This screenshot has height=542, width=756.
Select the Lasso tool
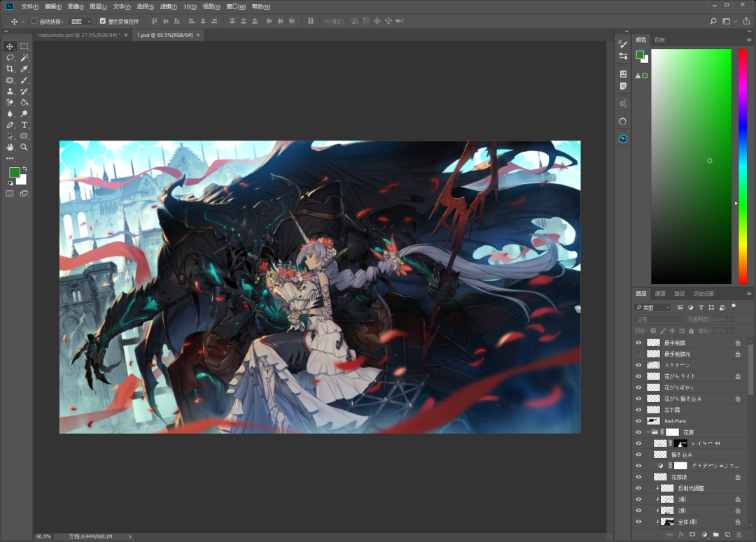10,57
